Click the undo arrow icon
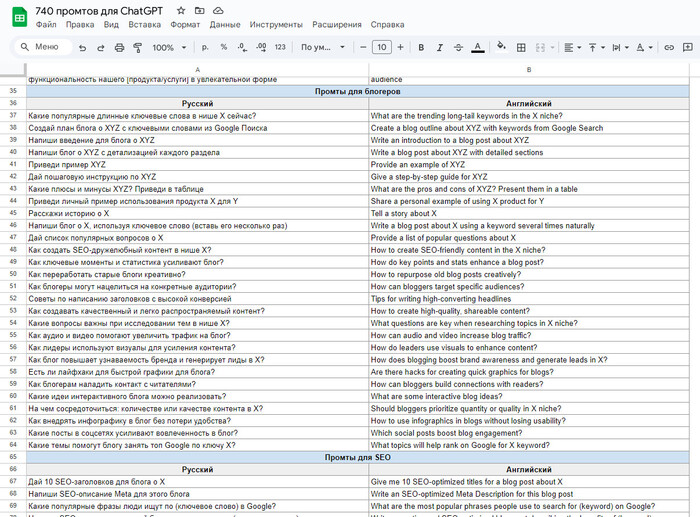The width and height of the screenshot is (700, 517). [83, 47]
